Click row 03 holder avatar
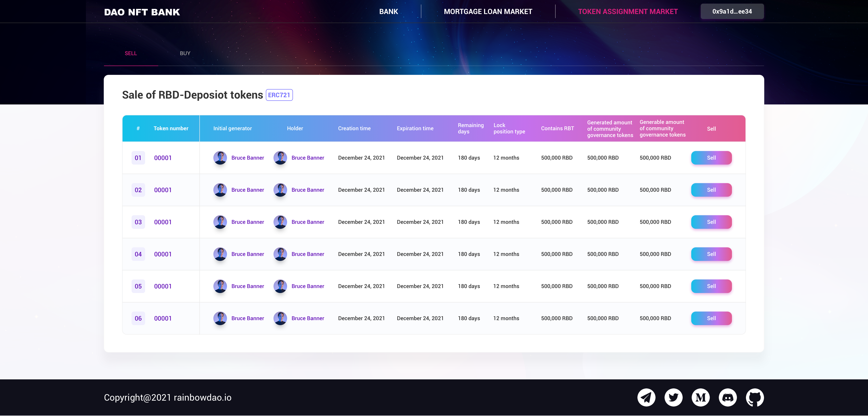This screenshot has width=868, height=416. pyautogui.click(x=280, y=222)
